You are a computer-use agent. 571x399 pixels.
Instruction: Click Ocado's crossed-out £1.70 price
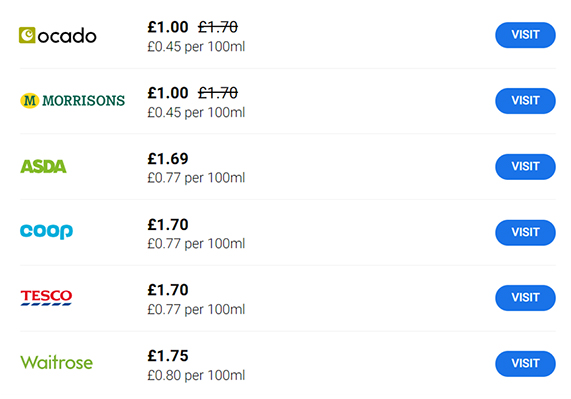click(x=218, y=27)
